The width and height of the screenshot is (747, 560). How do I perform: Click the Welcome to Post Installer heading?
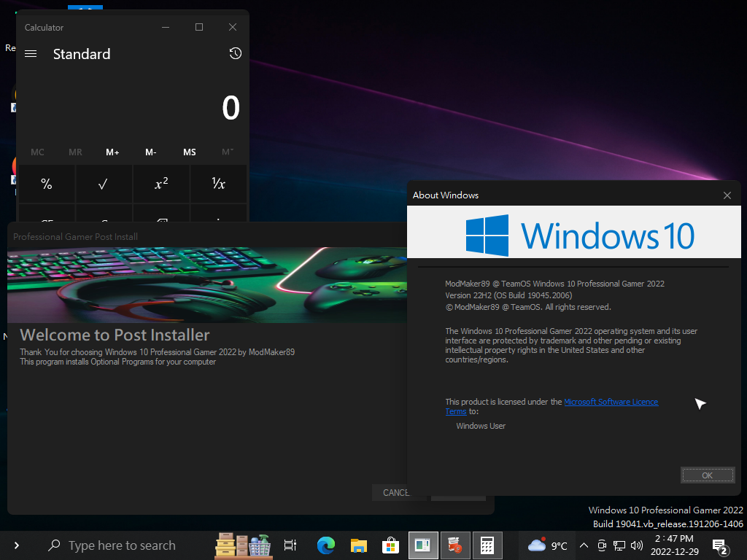(115, 335)
